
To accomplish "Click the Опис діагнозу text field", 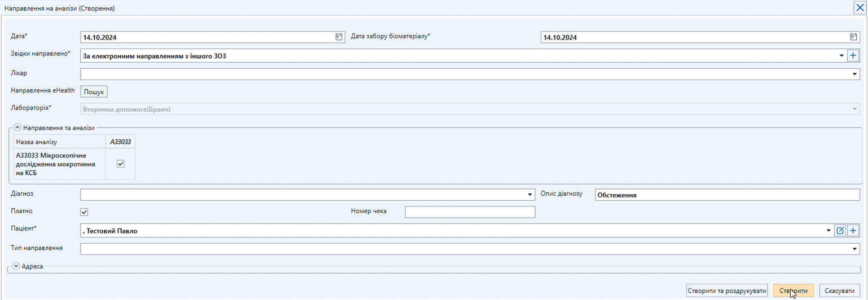I will pos(728,195).
